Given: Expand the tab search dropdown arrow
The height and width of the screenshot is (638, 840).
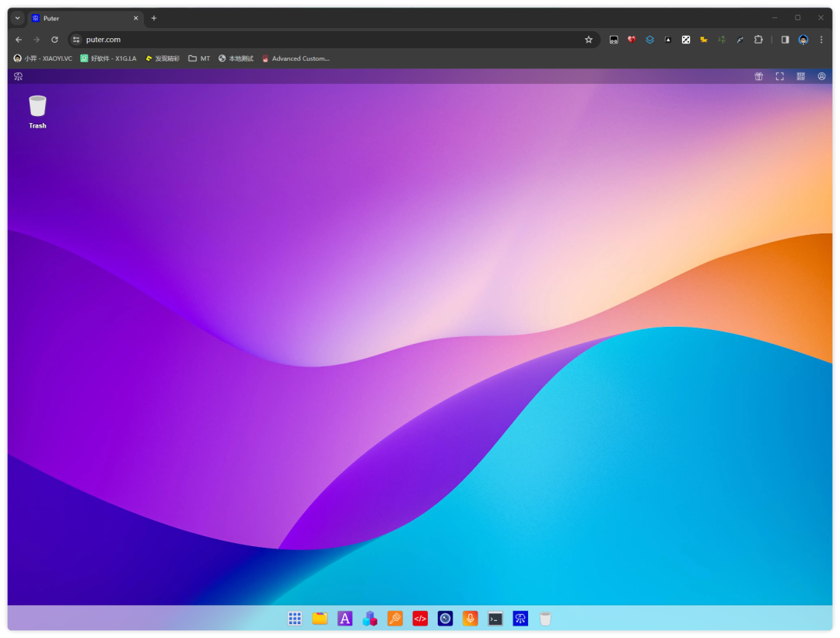Looking at the screenshot, I should pyautogui.click(x=18, y=18).
